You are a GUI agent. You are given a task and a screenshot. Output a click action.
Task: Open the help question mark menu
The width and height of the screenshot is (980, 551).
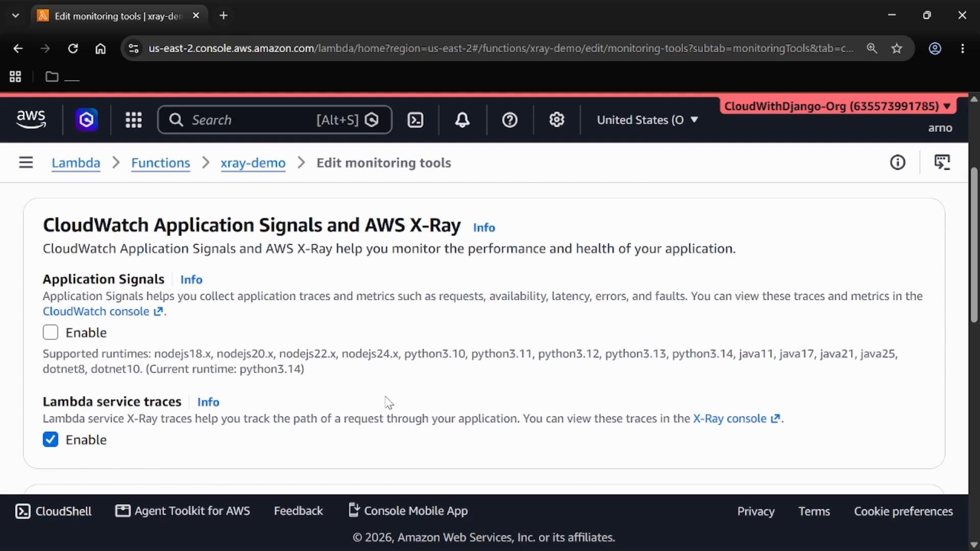click(510, 120)
